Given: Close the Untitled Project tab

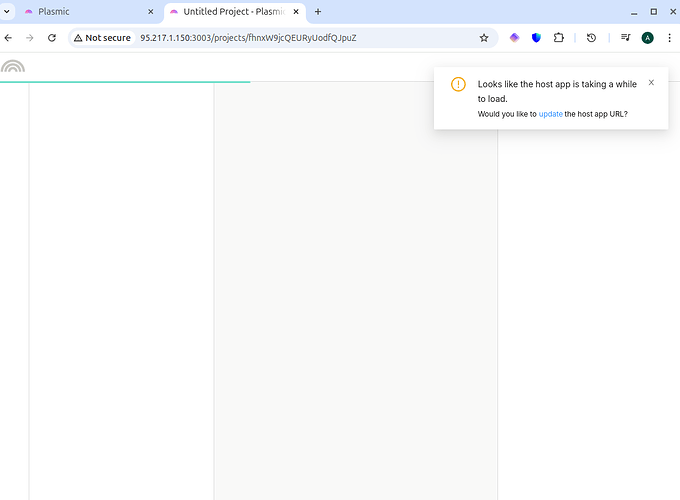Looking at the screenshot, I should tap(296, 12).
